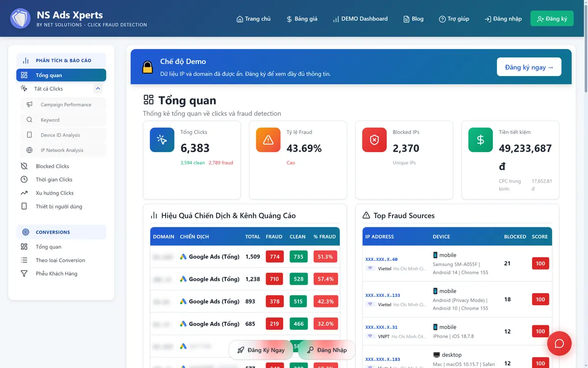
Task: Select Tổng quan under Phân tích & Báo cáo
Action: (x=61, y=75)
